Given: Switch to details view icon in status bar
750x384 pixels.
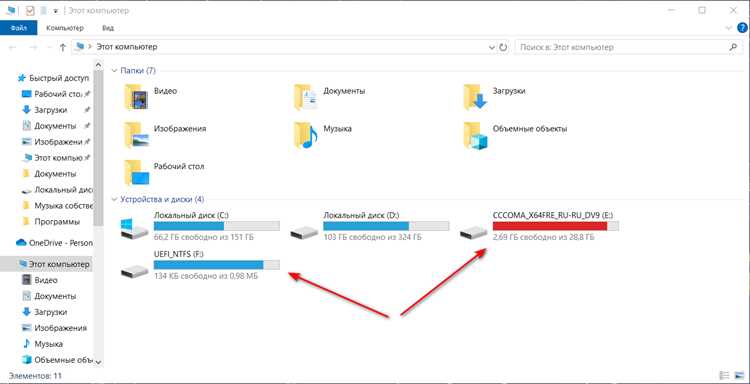Looking at the screenshot, I should [725, 375].
